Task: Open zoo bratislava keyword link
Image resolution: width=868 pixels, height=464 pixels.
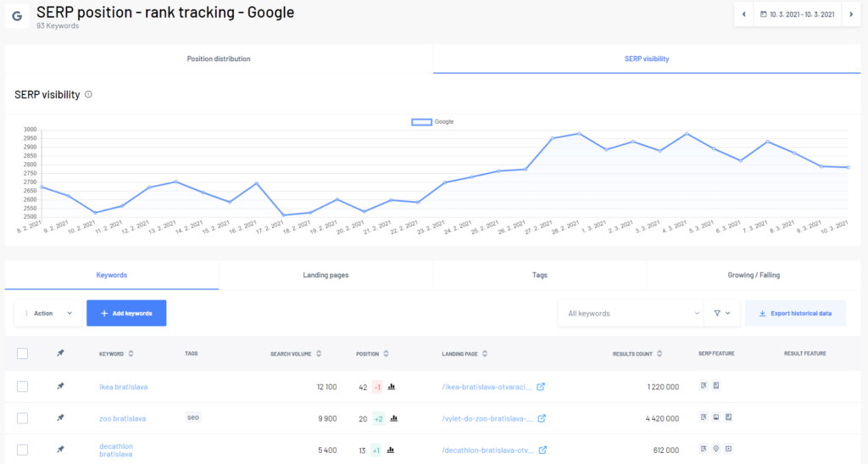Action: coord(122,418)
